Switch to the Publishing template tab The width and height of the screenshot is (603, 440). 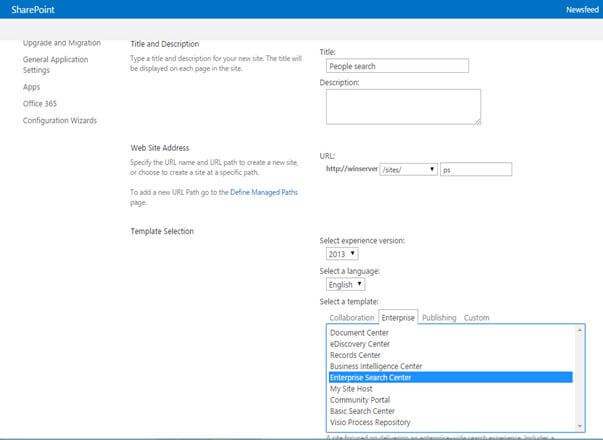(439, 318)
